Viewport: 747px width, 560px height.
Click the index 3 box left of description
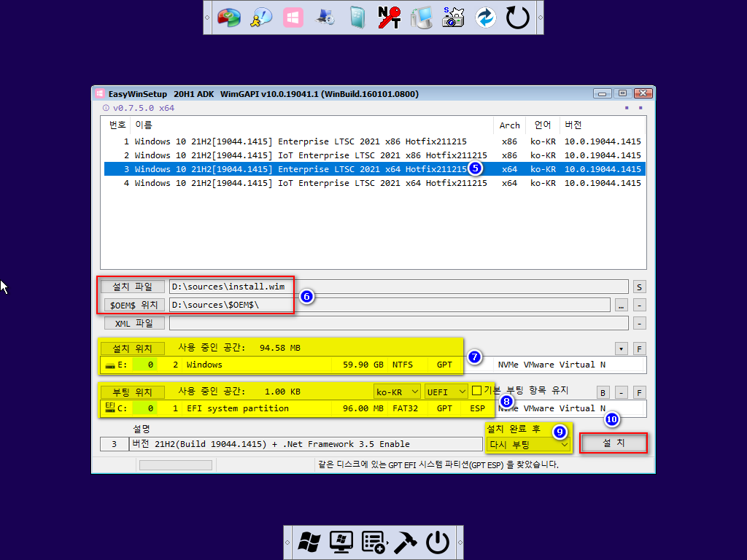click(x=115, y=444)
